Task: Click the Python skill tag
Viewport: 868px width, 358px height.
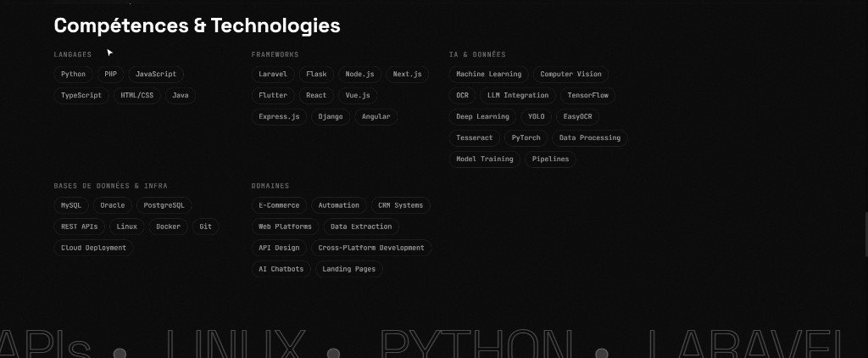Action: coord(73,75)
